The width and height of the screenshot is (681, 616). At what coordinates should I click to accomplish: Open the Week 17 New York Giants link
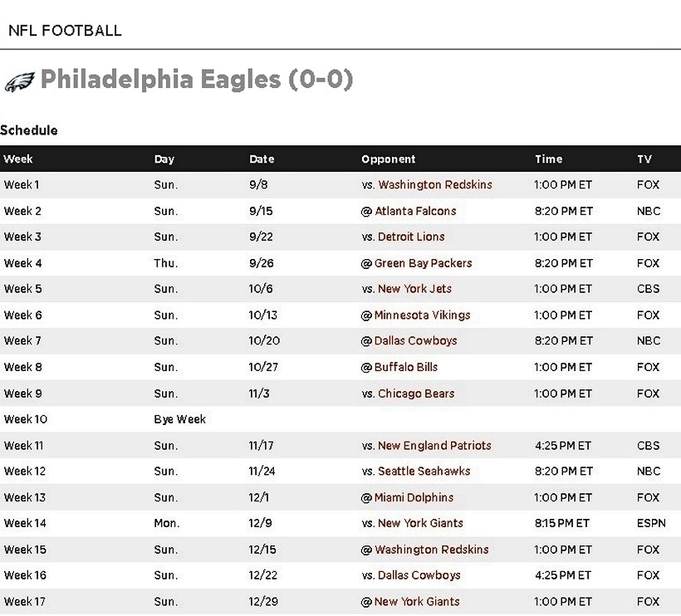point(417,602)
